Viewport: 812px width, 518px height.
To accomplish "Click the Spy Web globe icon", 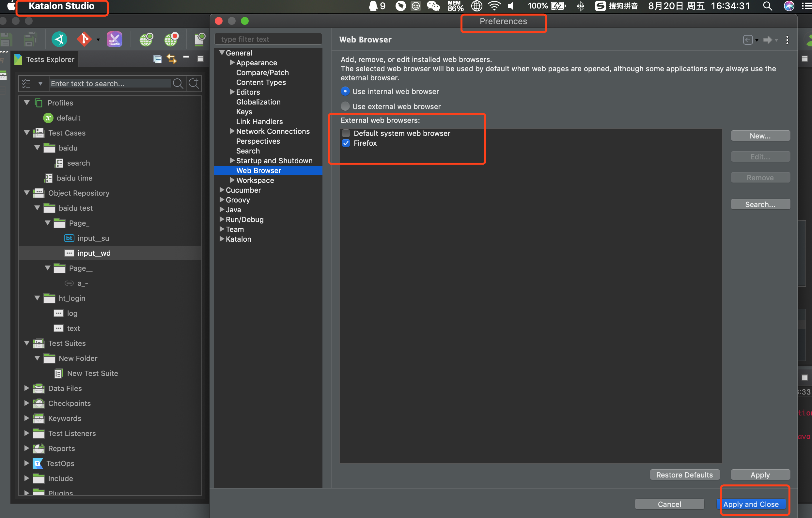I will coord(146,40).
